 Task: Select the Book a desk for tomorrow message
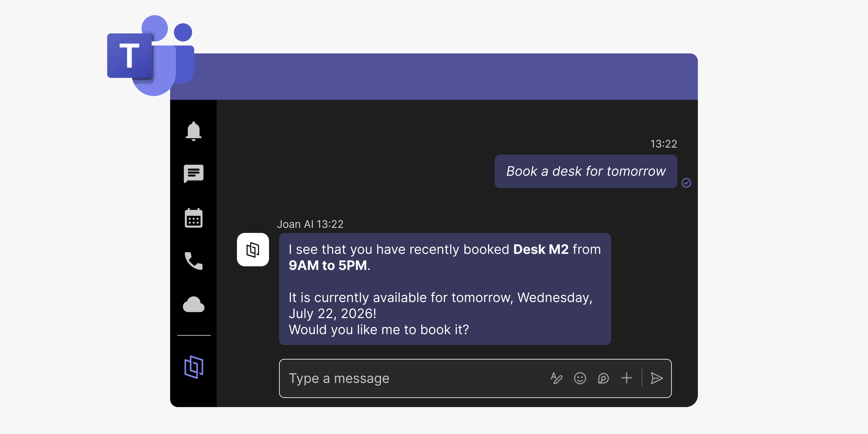[586, 171]
